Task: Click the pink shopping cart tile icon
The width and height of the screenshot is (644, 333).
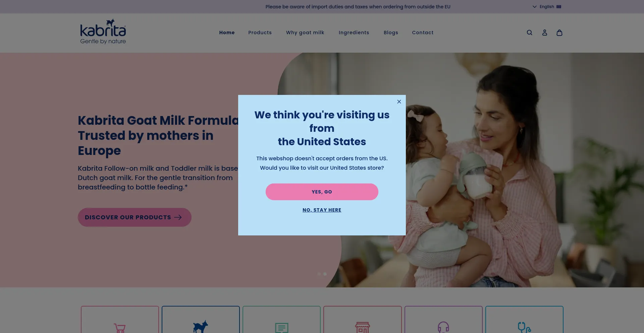Action: [120, 328]
